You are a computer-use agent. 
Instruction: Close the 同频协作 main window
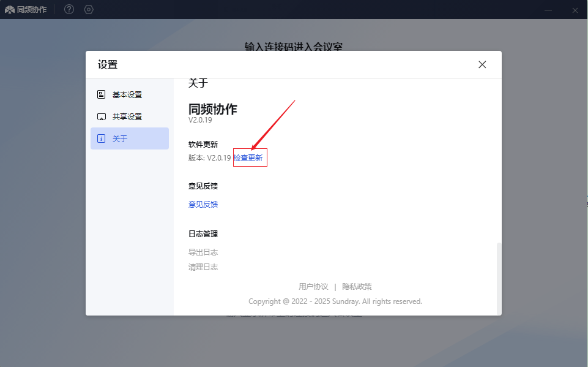[x=575, y=10]
